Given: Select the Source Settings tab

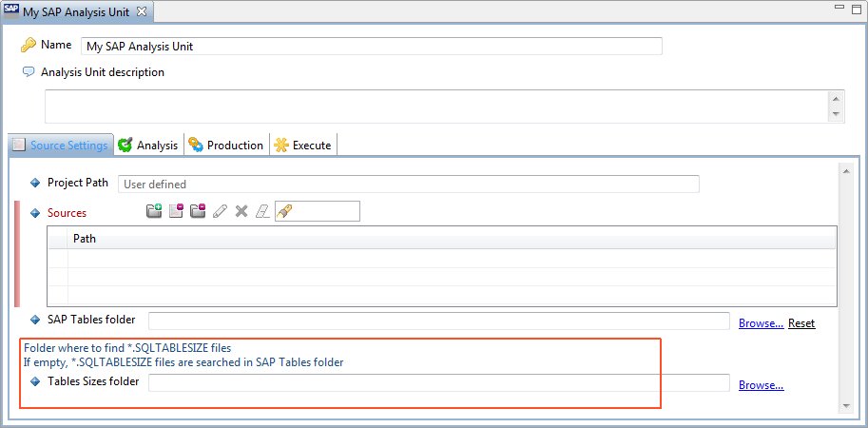Looking at the screenshot, I should pyautogui.click(x=61, y=146).
